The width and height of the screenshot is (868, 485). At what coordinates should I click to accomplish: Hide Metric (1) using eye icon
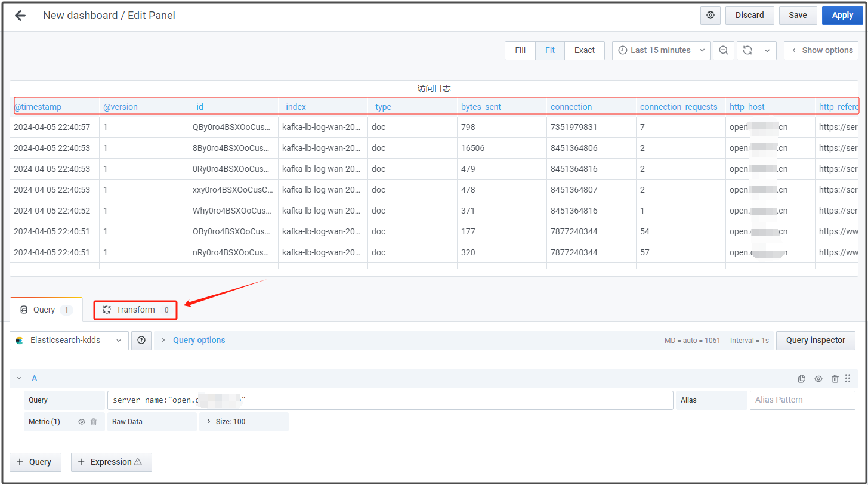[82, 422]
